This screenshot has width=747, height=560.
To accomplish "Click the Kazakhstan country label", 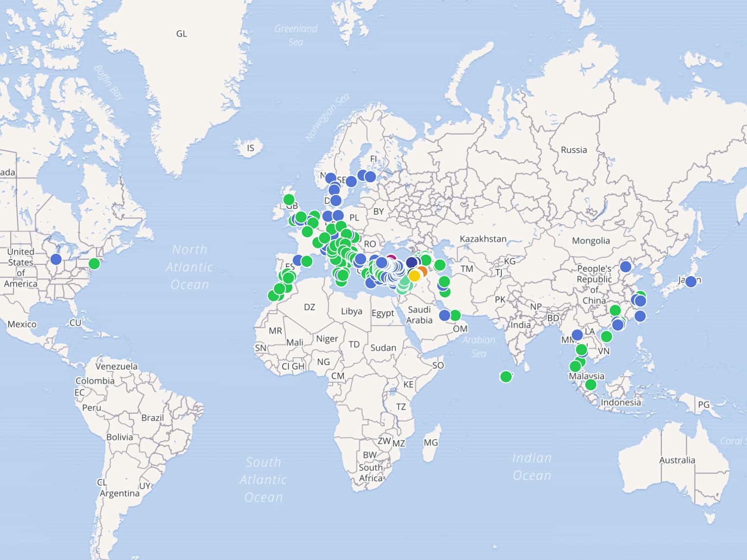I will pyautogui.click(x=483, y=239).
